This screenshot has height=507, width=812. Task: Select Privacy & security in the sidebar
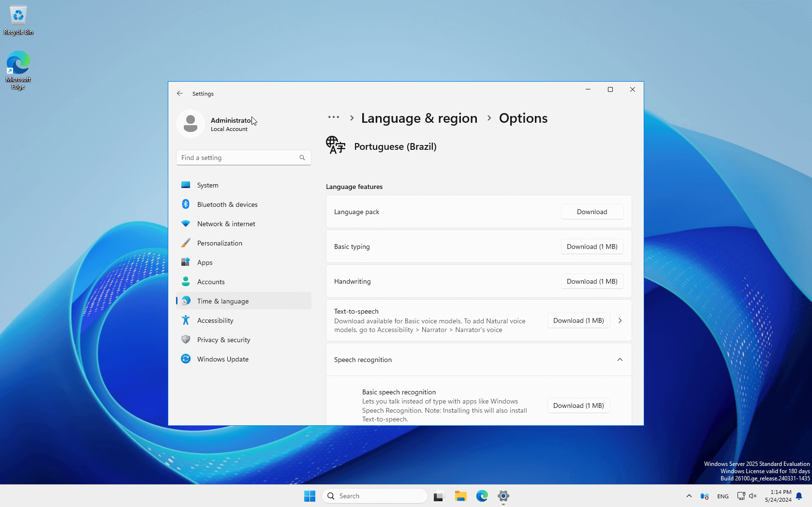point(223,340)
